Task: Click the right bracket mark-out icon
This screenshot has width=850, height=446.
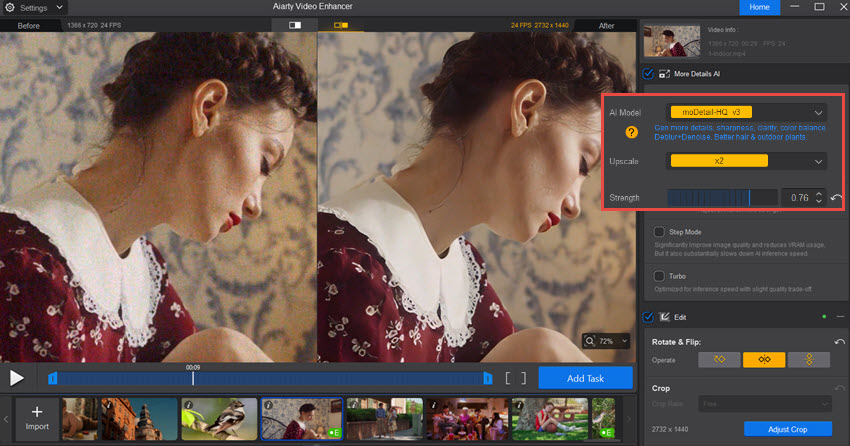Action: coord(524,378)
